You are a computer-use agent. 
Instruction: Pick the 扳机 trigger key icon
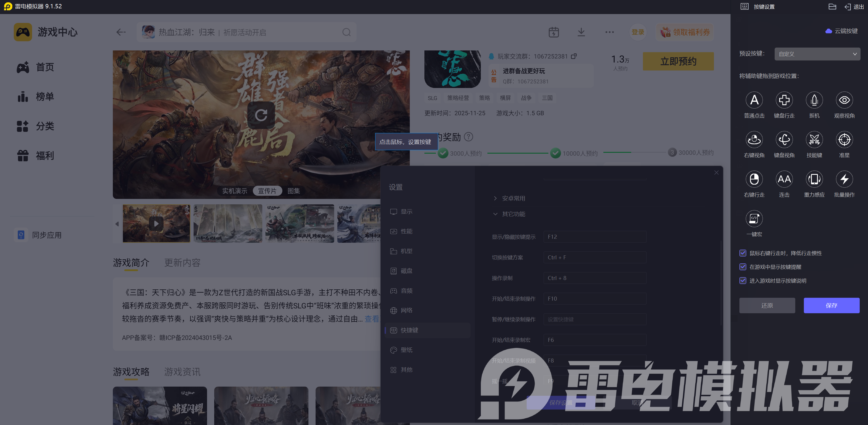(x=814, y=100)
